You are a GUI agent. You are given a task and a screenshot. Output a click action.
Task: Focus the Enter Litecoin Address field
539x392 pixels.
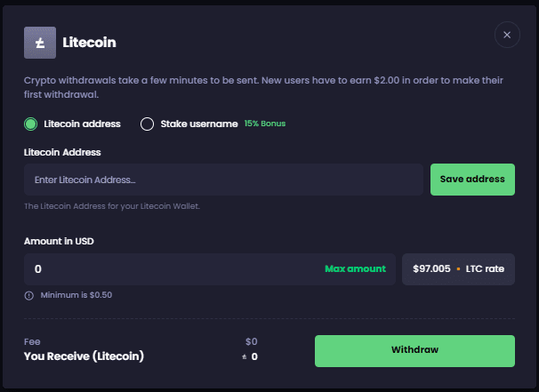[x=223, y=180]
